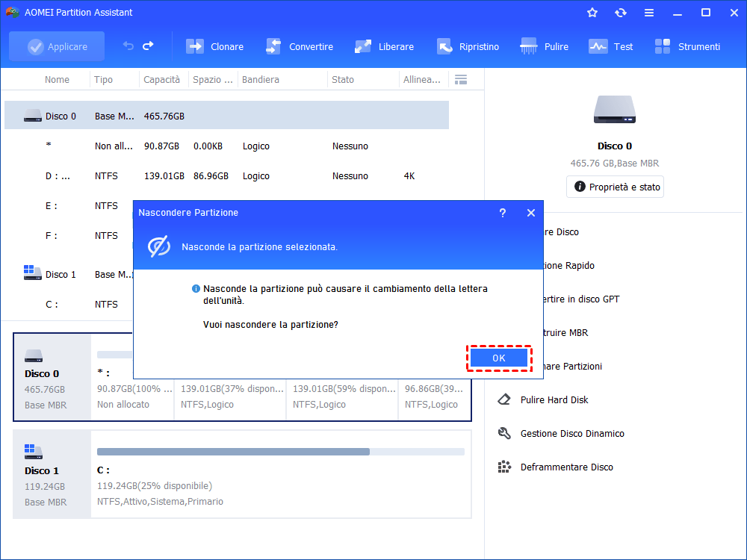
Task: Sort by Nome column header
Action: 57,80
